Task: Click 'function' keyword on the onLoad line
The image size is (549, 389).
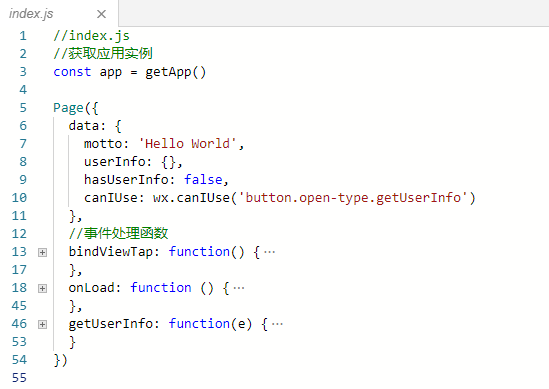Action: (x=161, y=288)
